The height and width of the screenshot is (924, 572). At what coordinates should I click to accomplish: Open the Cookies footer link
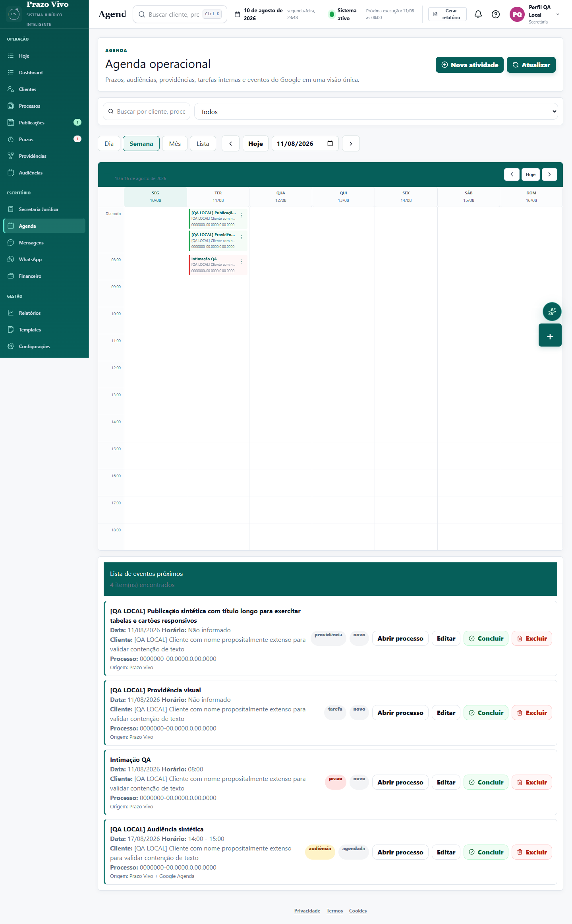[358, 911]
